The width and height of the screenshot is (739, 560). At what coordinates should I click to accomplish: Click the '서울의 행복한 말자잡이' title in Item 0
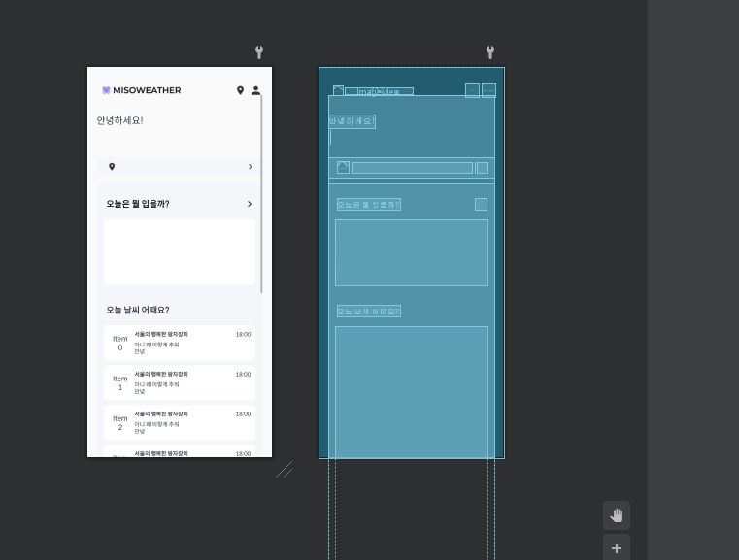pos(161,335)
